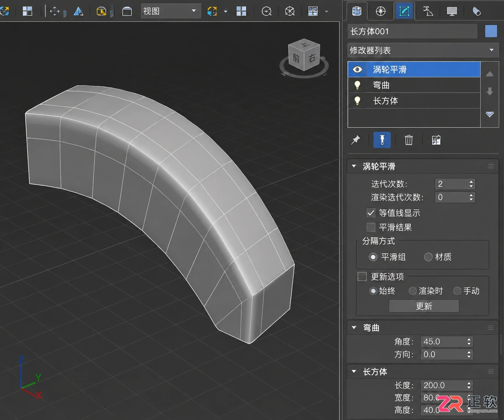Delete modifier with the trash icon
The height and width of the screenshot is (420, 504).
click(409, 140)
